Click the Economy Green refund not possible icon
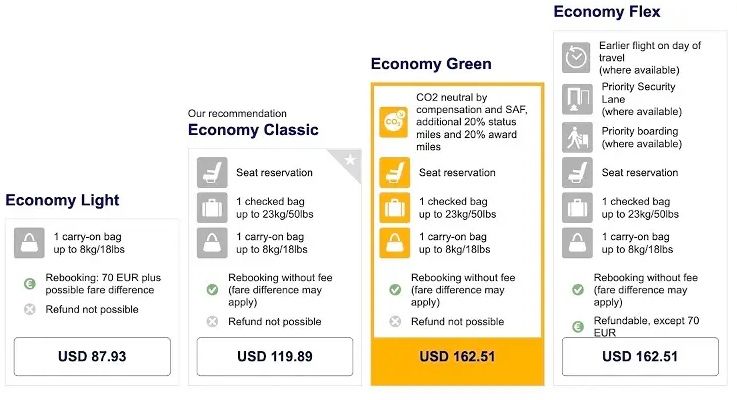 [x=395, y=322]
